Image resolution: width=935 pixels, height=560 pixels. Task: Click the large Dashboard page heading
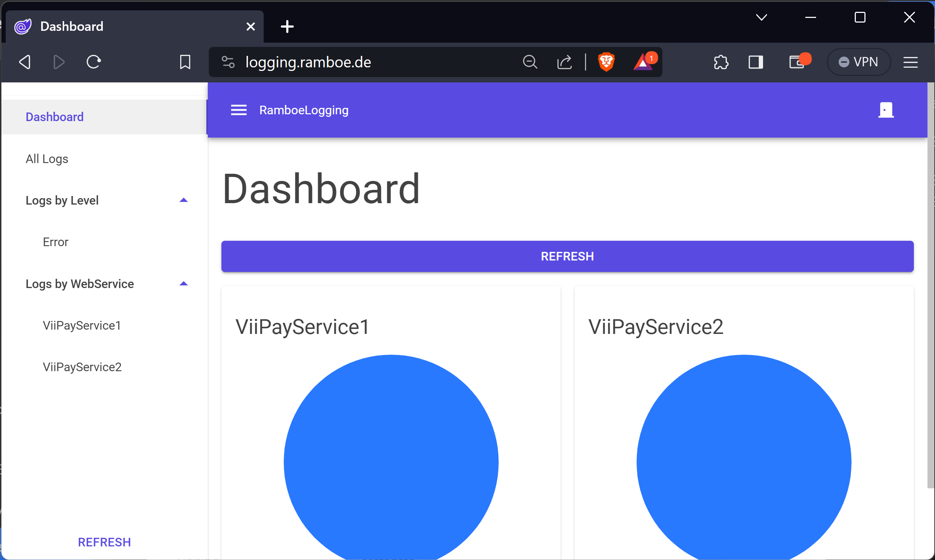point(321,188)
